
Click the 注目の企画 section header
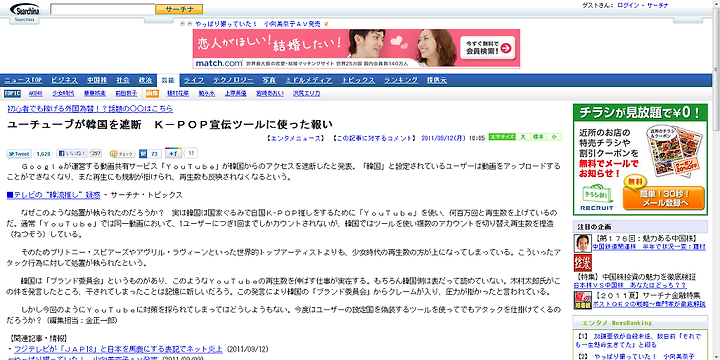click(640, 227)
